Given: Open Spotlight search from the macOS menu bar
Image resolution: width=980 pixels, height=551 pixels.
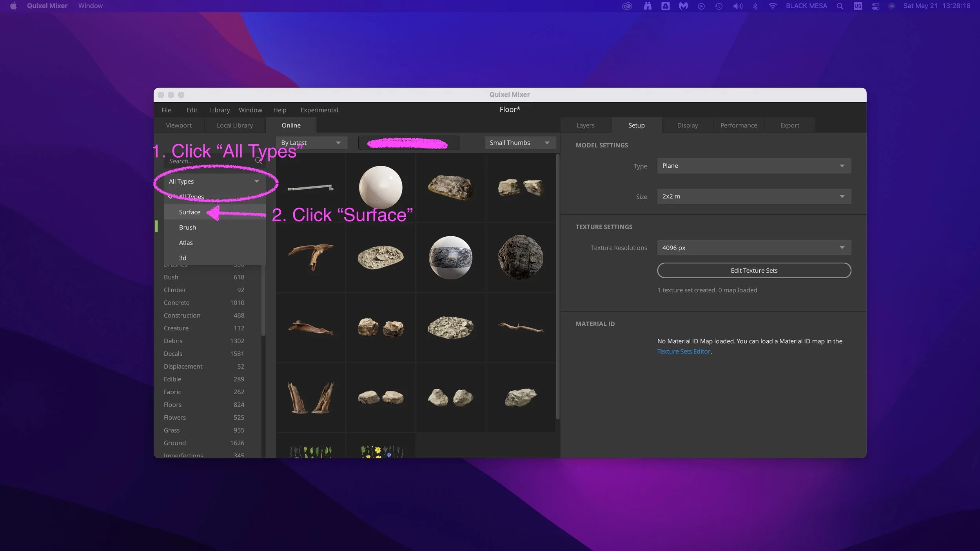Looking at the screenshot, I should [840, 6].
